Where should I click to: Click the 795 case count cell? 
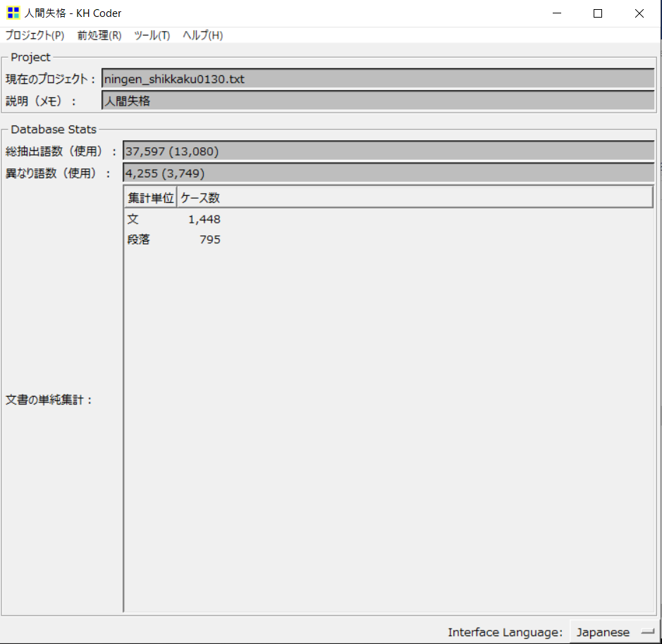[209, 240]
